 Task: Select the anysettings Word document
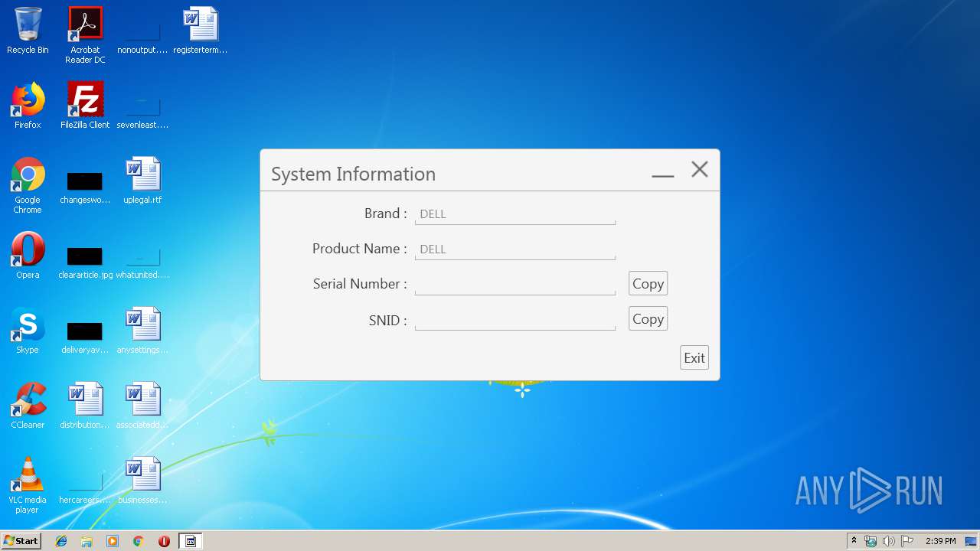point(142,331)
